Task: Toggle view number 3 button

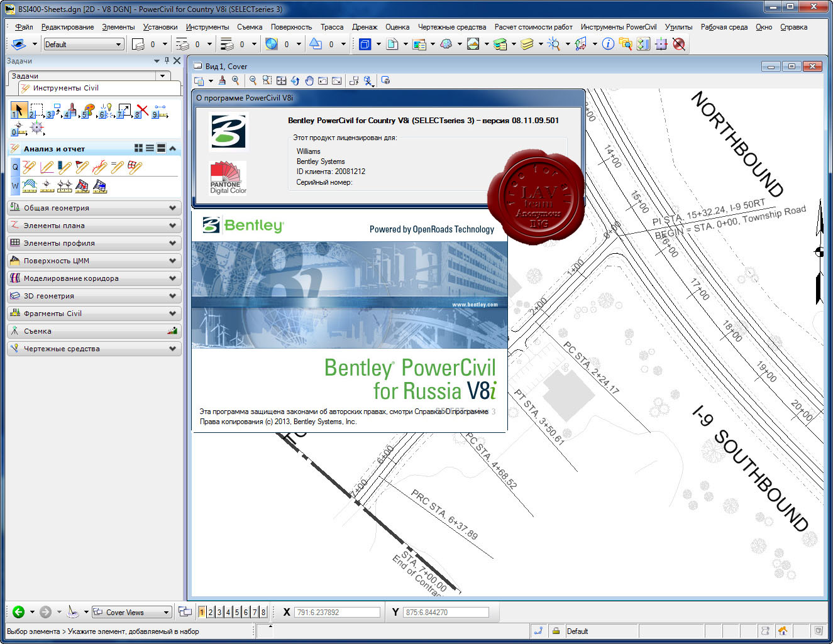Action: [219, 612]
